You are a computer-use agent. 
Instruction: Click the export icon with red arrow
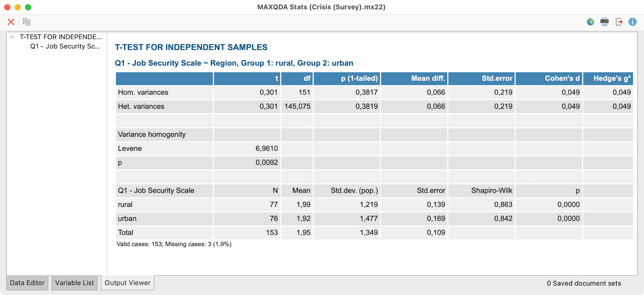click(619, 22)
